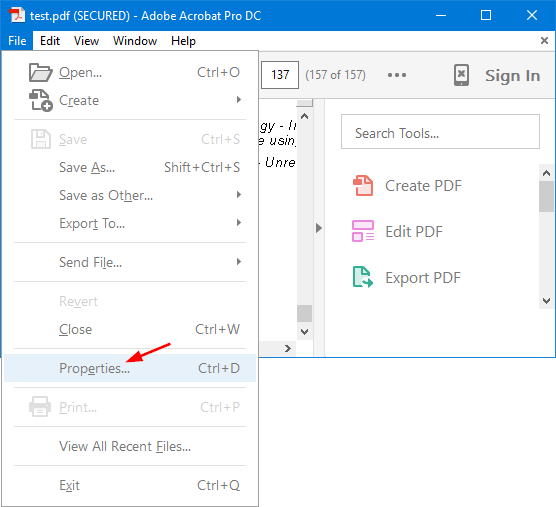Collapse the tools pane with the triangle arrow
The width and height of the screenshot is (556, 507).
[x=319, y=228]
